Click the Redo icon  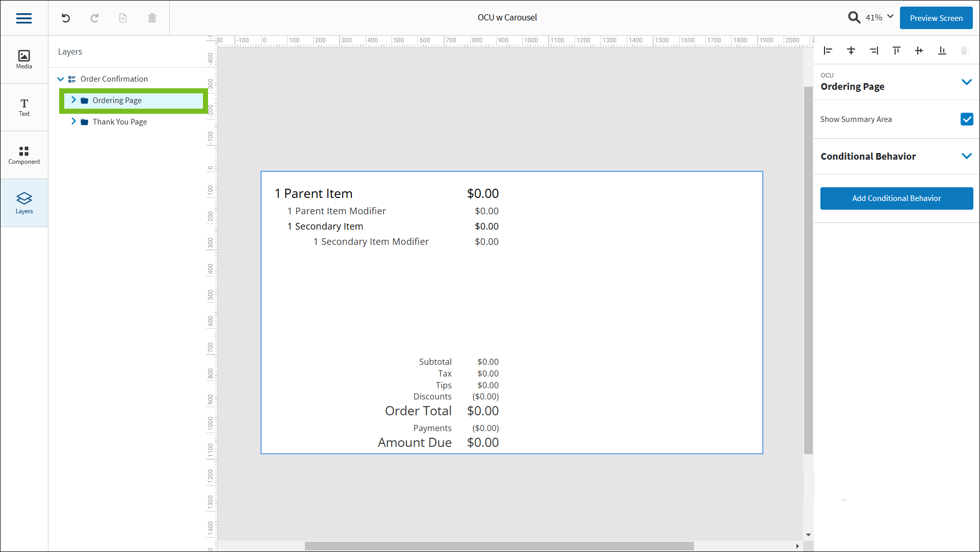point(94,18)
